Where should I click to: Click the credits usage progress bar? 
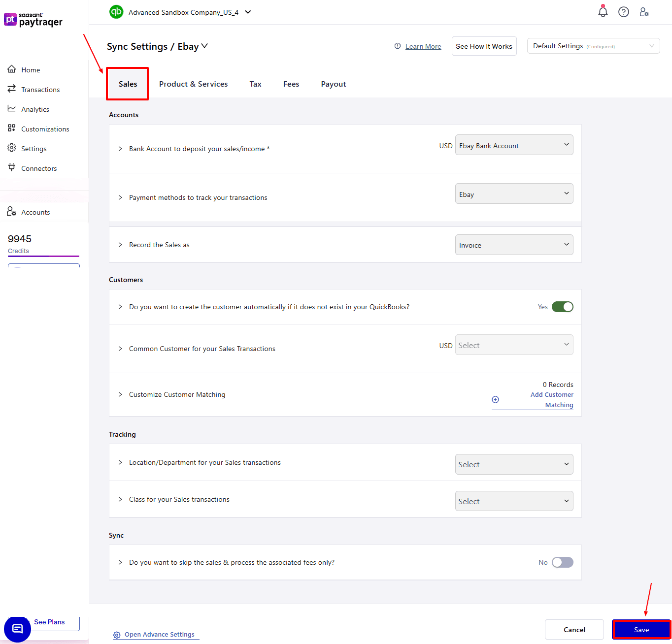[43, 256]
